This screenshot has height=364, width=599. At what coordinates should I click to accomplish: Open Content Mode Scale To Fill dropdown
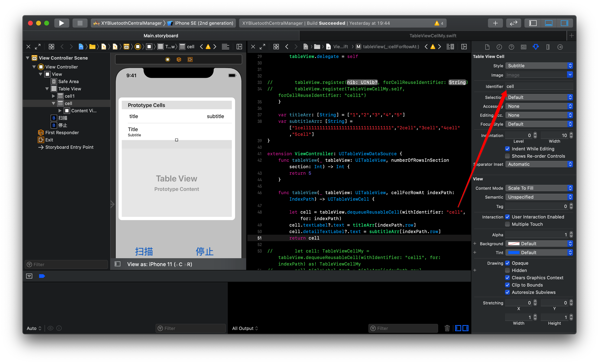click(x=539, y=188)
